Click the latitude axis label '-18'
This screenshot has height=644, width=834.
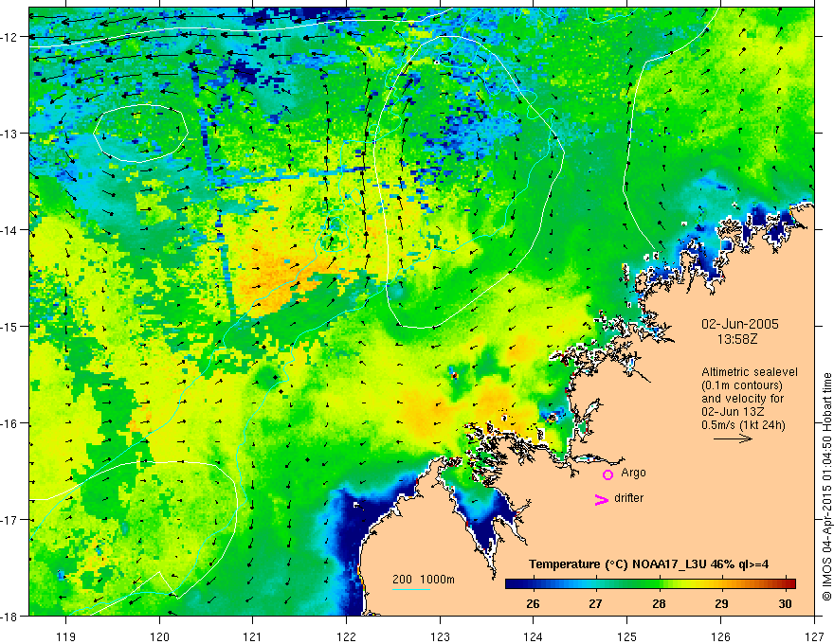tap(10, 616)
